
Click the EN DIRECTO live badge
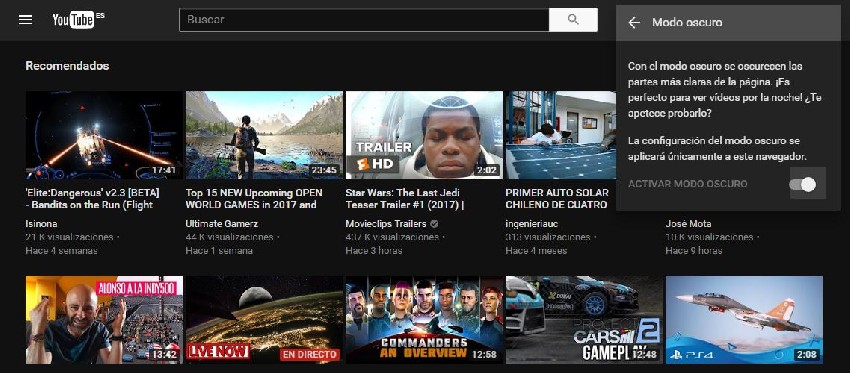pos(310,355)
